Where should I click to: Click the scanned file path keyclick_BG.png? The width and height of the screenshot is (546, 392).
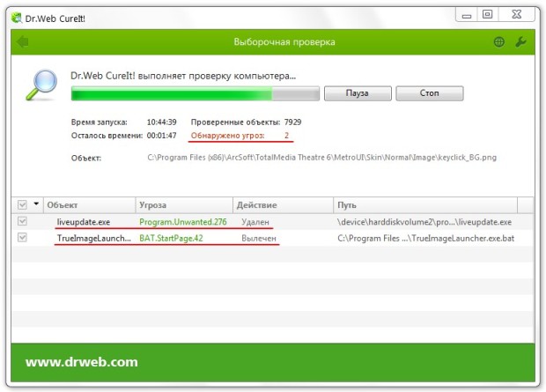[x=321, y=158]
